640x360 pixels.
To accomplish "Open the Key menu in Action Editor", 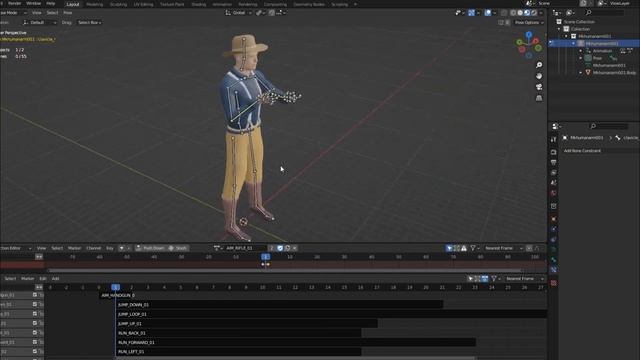I will click(109, 248).
